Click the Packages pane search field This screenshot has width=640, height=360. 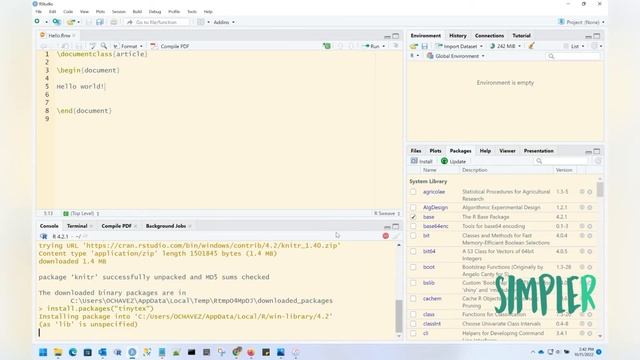[561, 161]
